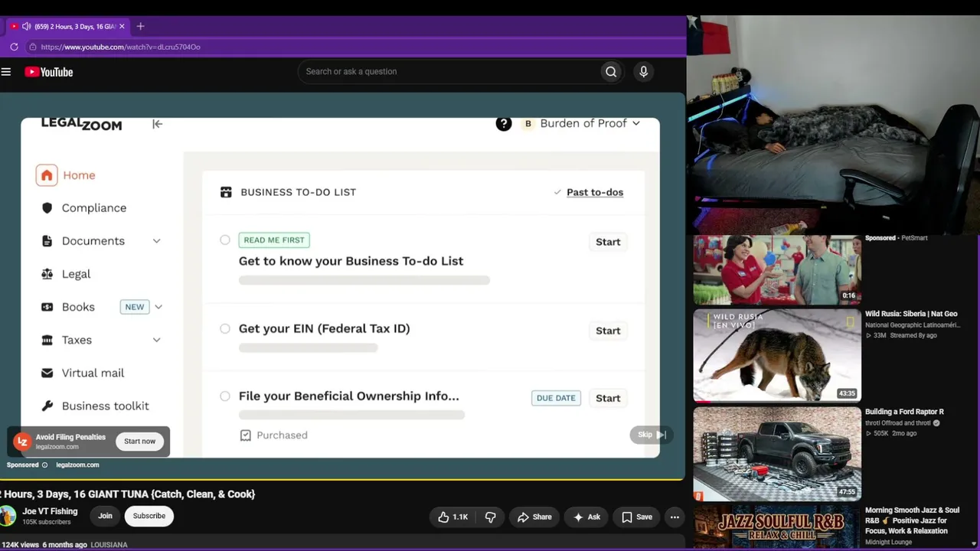The image size is (980, 551).
Task: Click the site info icon in address bar
Action: point(32,47)
